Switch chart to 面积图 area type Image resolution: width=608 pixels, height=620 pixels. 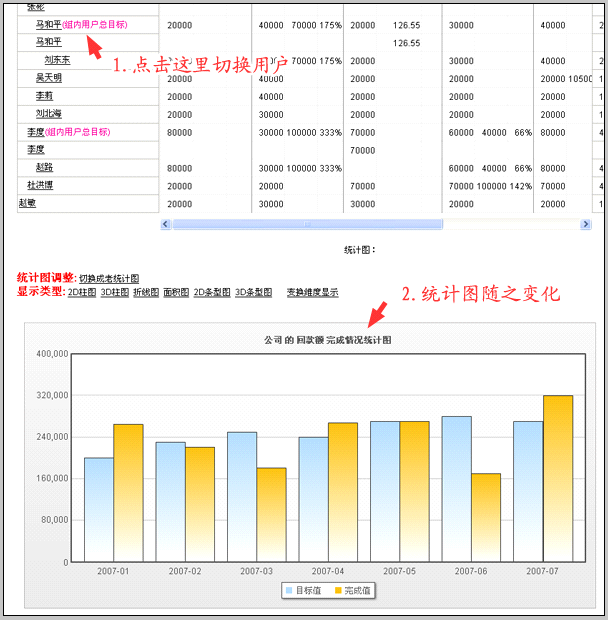[175, 292]
